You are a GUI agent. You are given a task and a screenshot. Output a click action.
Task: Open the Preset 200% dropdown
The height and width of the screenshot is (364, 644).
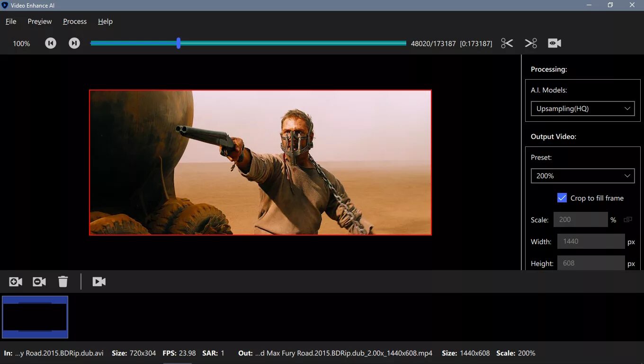(582, 176)
